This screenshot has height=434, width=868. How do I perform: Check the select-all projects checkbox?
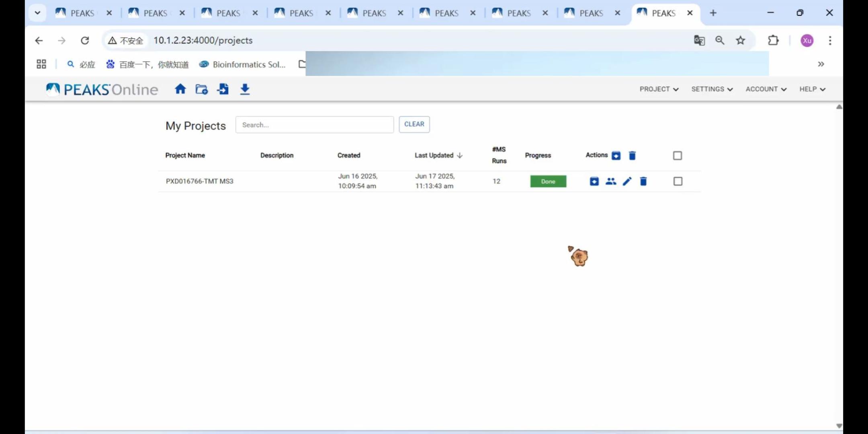[x=678, y=156]
